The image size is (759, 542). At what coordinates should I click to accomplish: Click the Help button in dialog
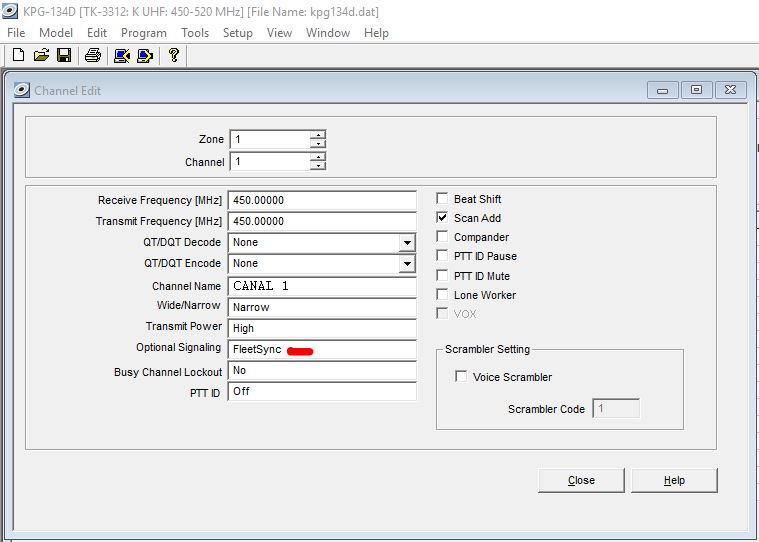pos(674,480)
